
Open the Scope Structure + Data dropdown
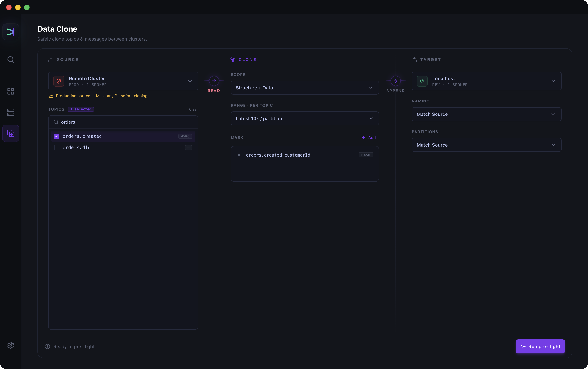coord(305,88)
